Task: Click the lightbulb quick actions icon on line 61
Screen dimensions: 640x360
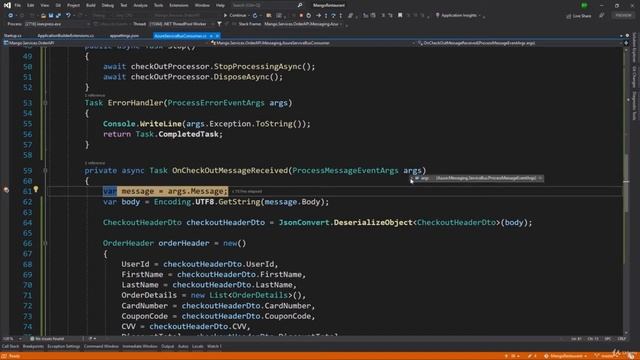Action: (x=36, y=189)
